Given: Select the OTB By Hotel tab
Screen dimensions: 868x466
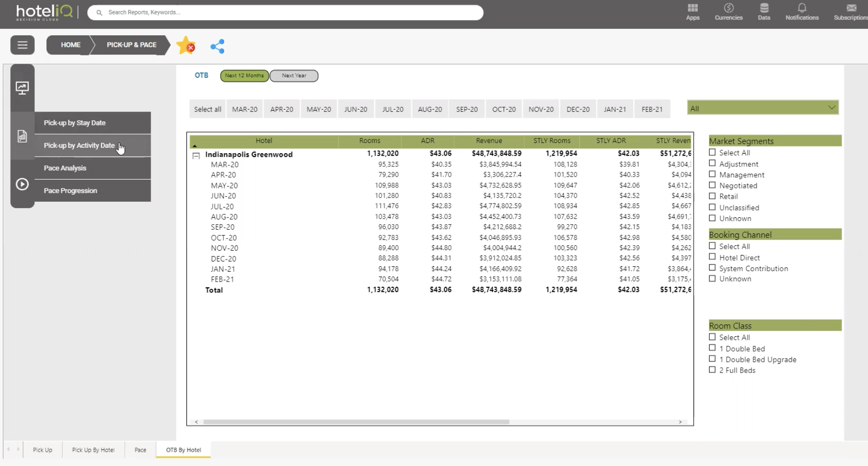Looking at the screenshot, I should point(183,450).
